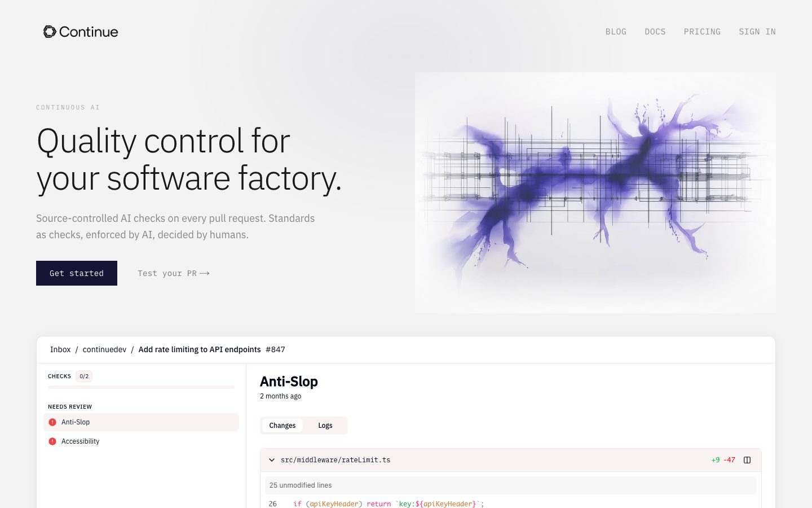Click the red alert icon beside Accessibility
Image resolution: width=812 pixels, height=508 pixels.
click(52, 441)
